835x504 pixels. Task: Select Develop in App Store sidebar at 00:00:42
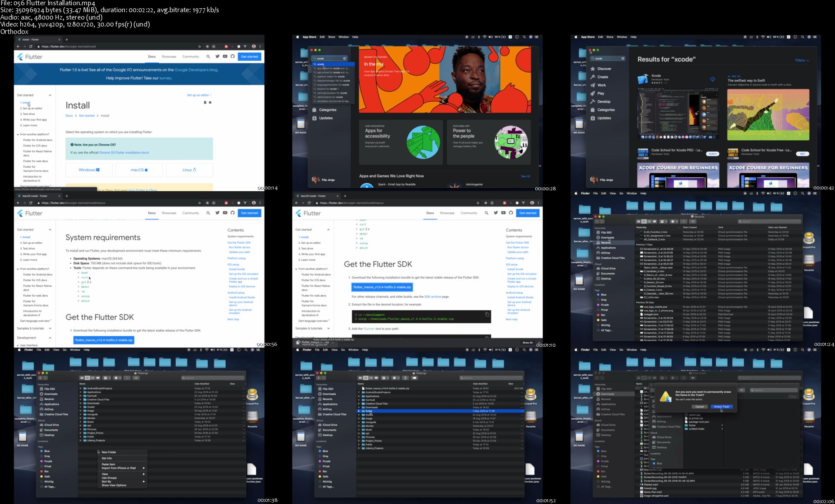pyautogui.click(x=601, y=102)
